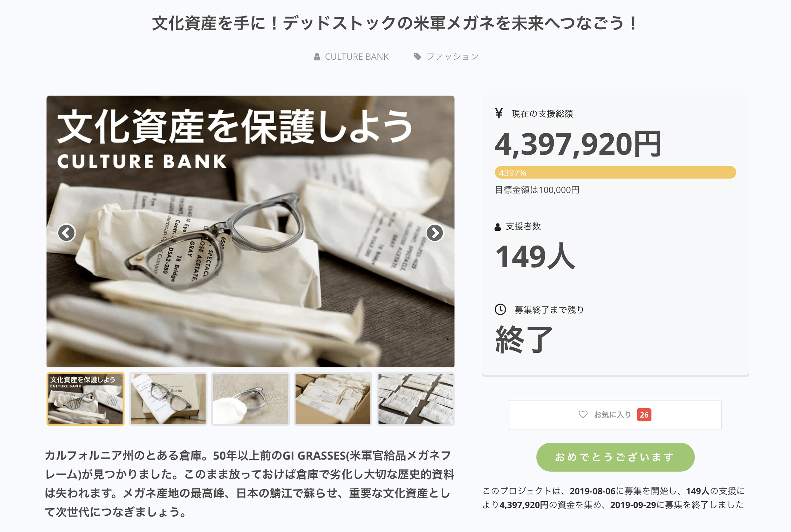Viewport: 791px width, 532px height.
Task: Click the user icon beside CULTURE BANK
Action: click(317, 57)
